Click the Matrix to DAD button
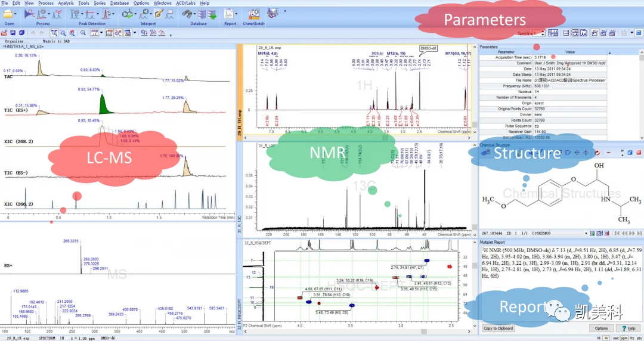Image resolution: width=644 pixels, height=341 pixels. (x=56, y=41)
